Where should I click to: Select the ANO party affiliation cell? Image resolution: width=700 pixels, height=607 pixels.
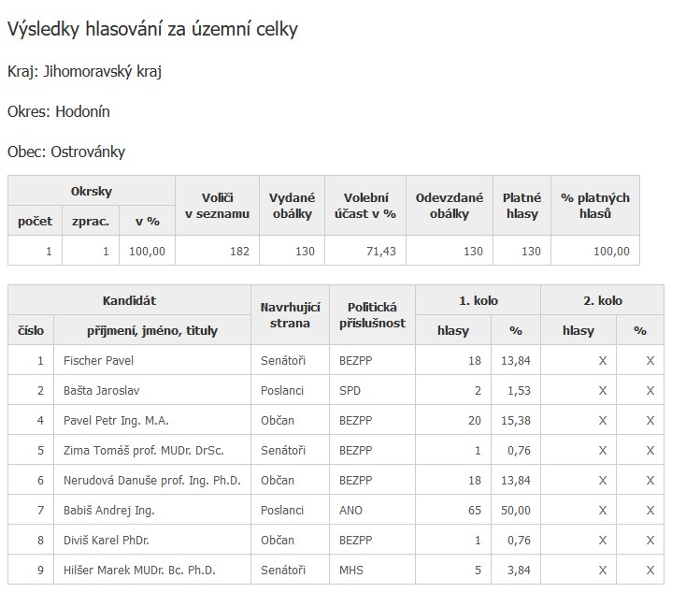(350, 510)
